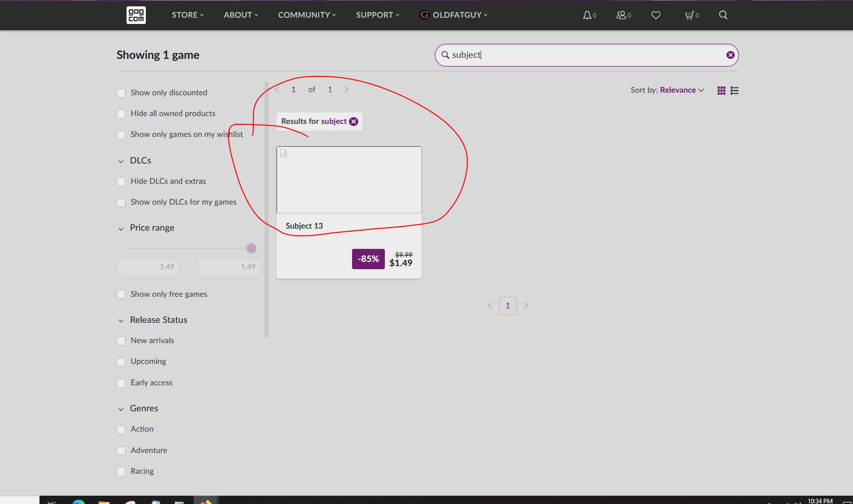
Task: Switch to grid view
Action: coord(721,91)
